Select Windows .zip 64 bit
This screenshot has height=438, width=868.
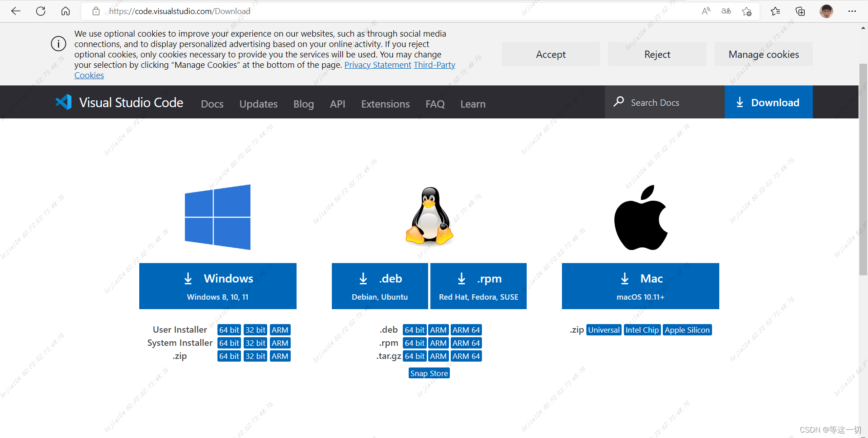[x=229, y=356]
